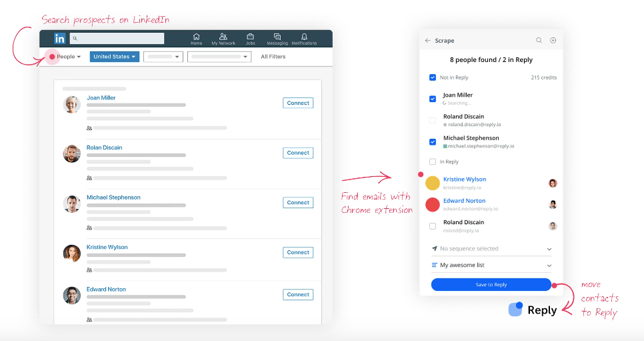This screenshot has height=341, width=644.
Task: Click mutual connections icon under Joan Miller
Action: 89,128
